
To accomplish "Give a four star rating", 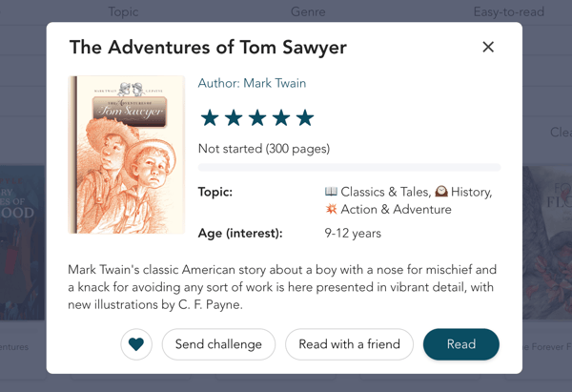I will tap(280, 118).
